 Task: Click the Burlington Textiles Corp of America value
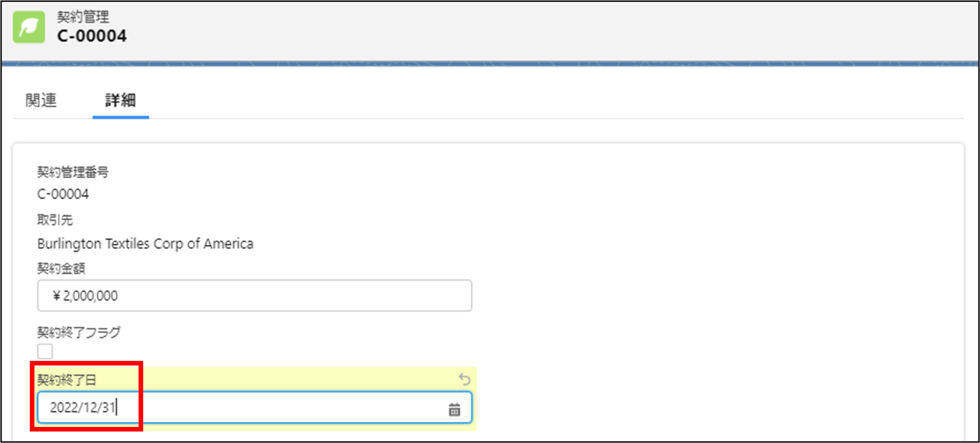point(145,244)
